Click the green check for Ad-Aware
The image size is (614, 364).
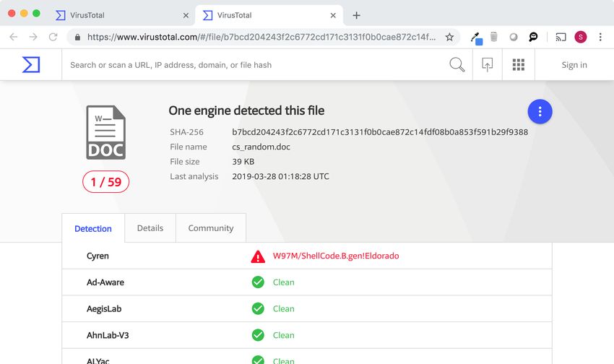(258, 282)
